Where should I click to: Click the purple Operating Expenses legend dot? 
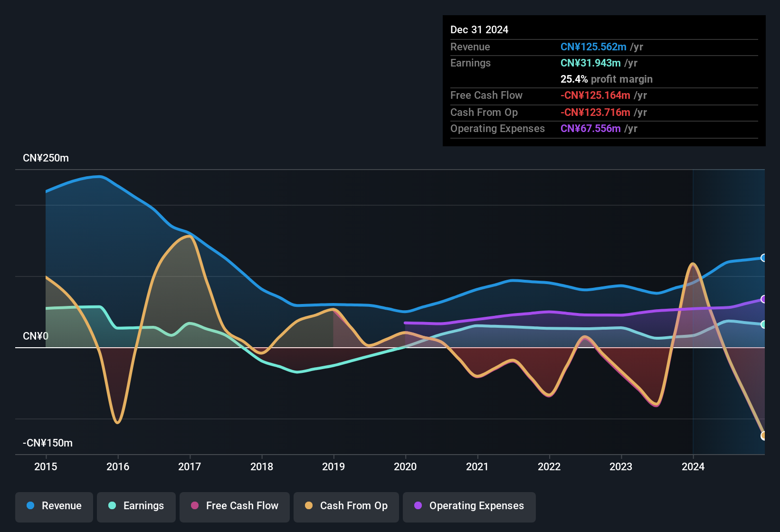[417, 506]
